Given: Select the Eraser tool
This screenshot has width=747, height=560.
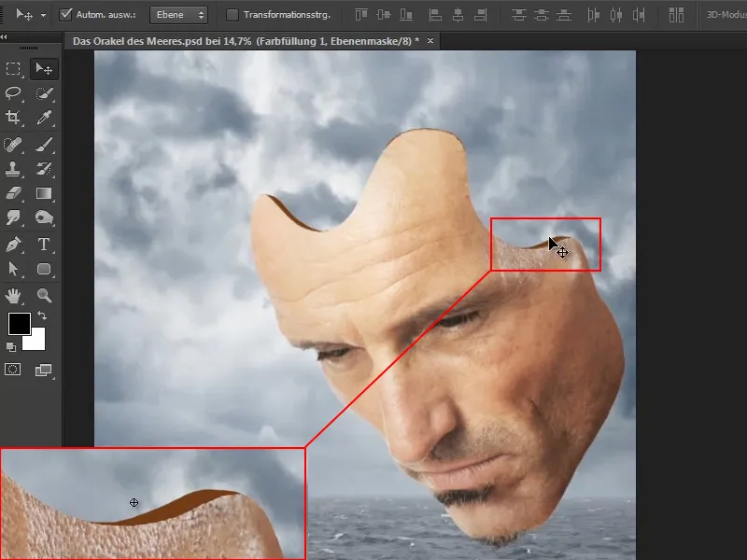Looking at the screenshot, I should pyautogui.click(x=13, y=193).
